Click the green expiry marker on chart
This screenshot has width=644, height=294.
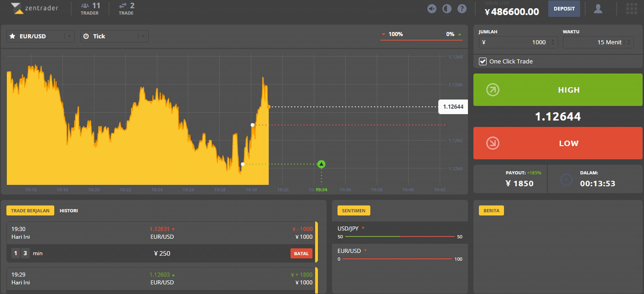(x=322, y=164)
